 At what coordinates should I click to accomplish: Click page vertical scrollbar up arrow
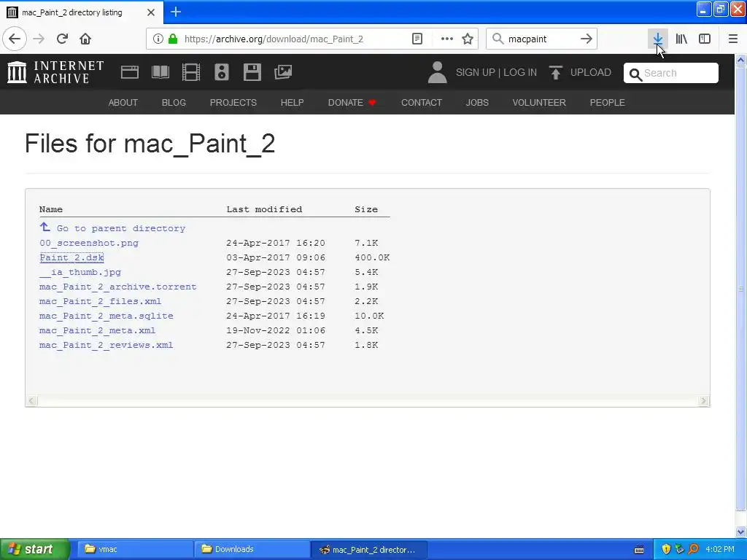pyautogui.click(x=741, y=60)
